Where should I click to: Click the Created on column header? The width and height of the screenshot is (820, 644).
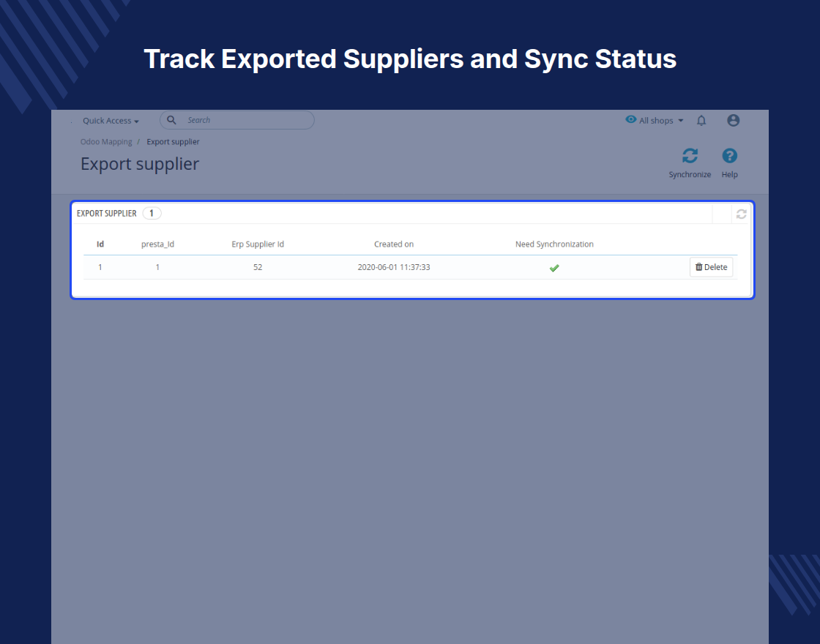[x=394, y=244]
